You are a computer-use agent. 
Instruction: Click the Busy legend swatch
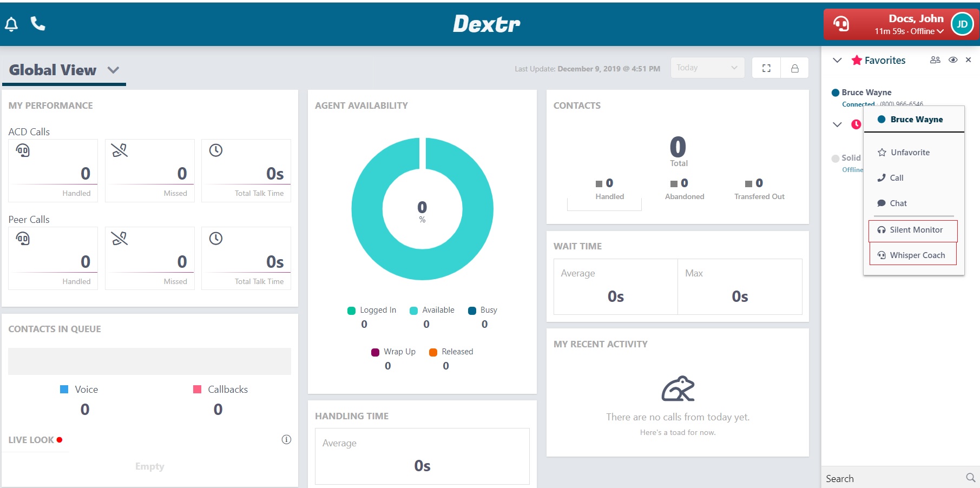click(472, 311)
